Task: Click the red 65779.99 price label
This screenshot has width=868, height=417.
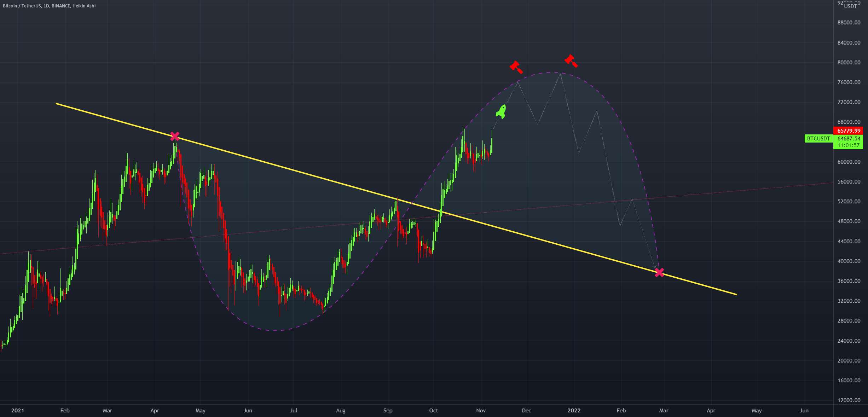Action: [848, 131]
